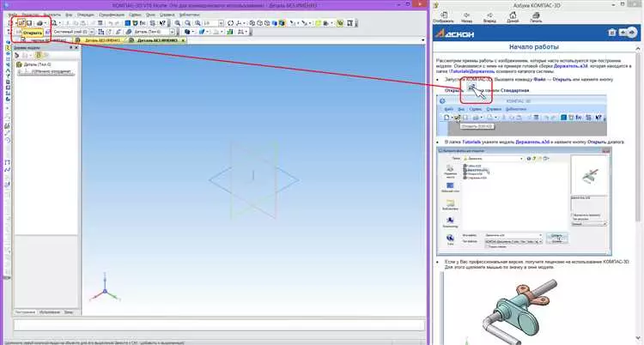Select the Построение tab below the tree
The height and width of the screenshot is (345, 644).
tap(26, 312)
